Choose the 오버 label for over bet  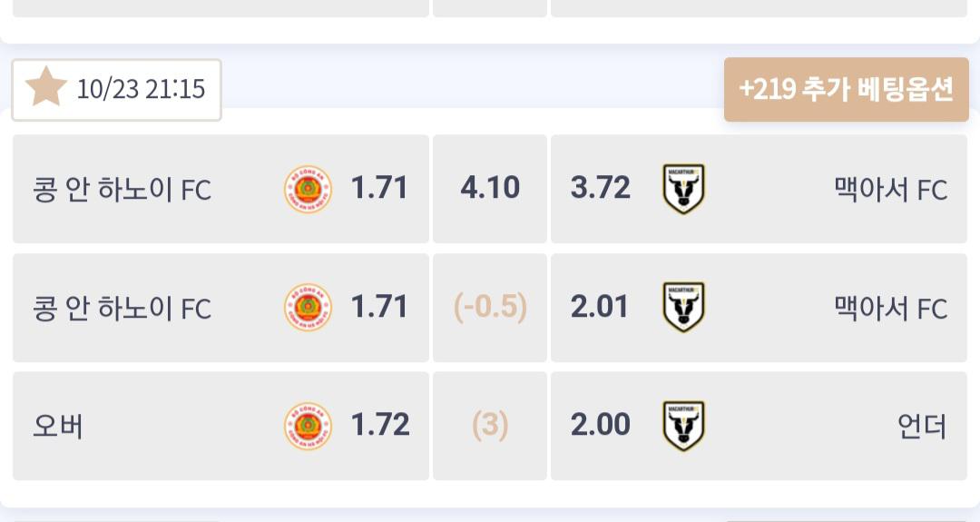[58, 426]
